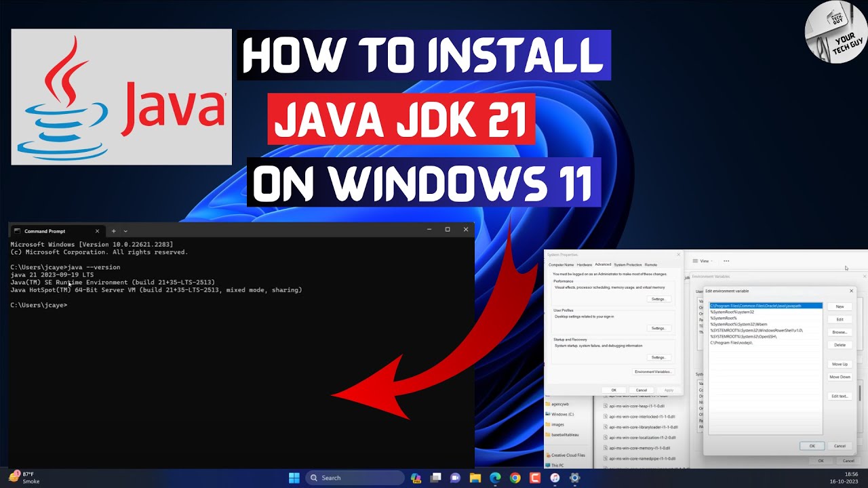Move the selected path up

click(840, 364)
